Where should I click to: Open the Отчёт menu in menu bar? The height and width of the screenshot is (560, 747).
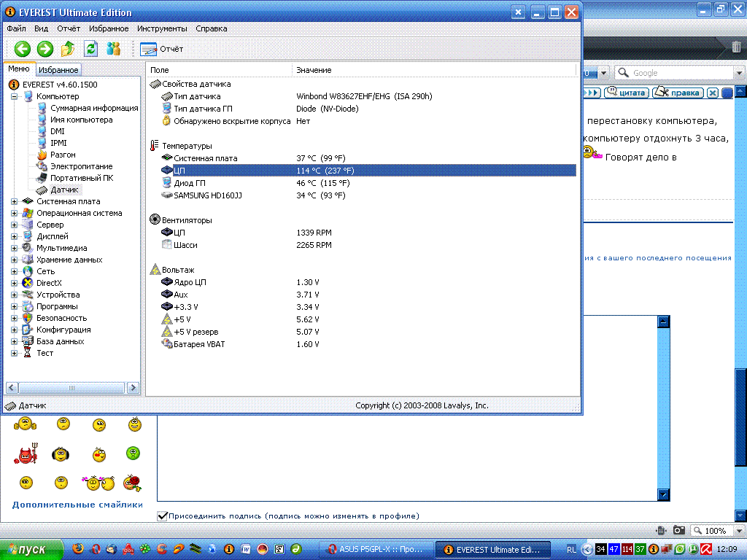[69, 28]
